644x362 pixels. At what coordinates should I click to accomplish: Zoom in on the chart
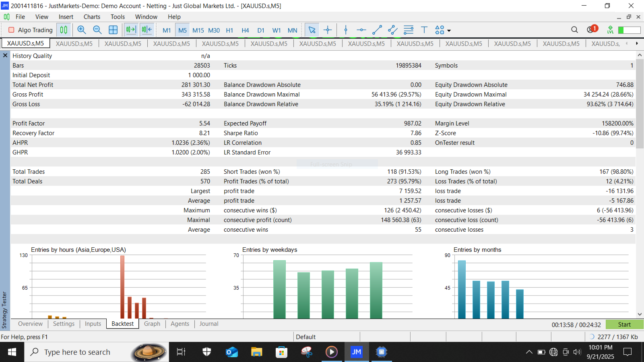pos(82,30)
